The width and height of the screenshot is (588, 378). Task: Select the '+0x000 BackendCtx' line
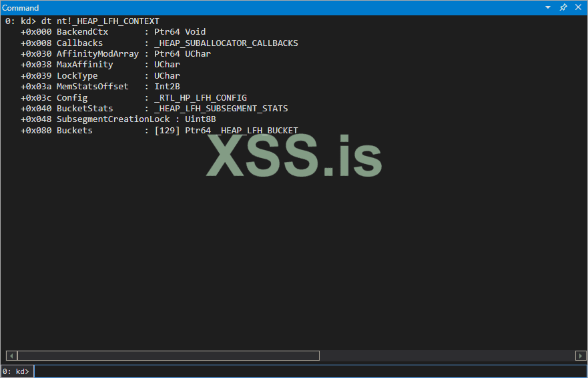click(x=113, y=32)
